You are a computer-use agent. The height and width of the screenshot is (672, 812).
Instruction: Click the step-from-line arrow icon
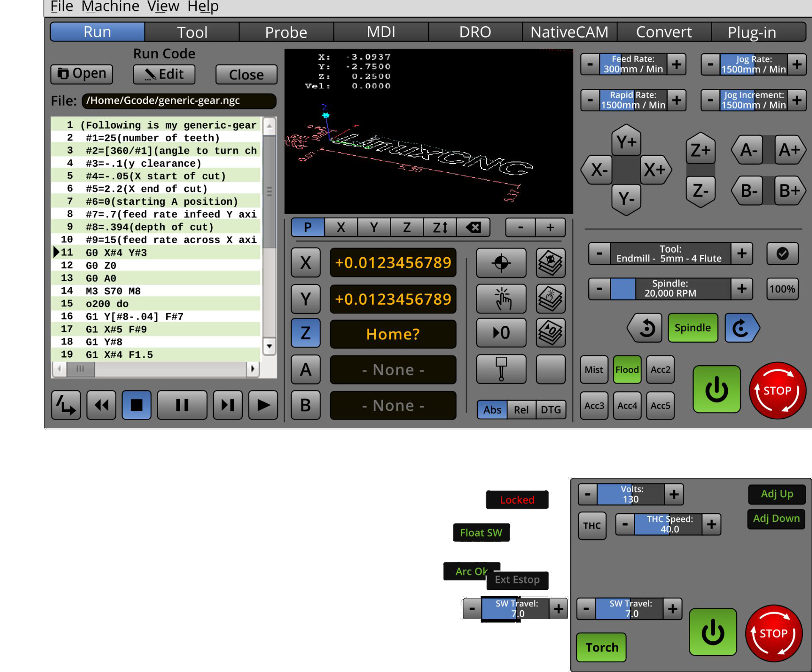pyautogui.click(x=66, y=405)
